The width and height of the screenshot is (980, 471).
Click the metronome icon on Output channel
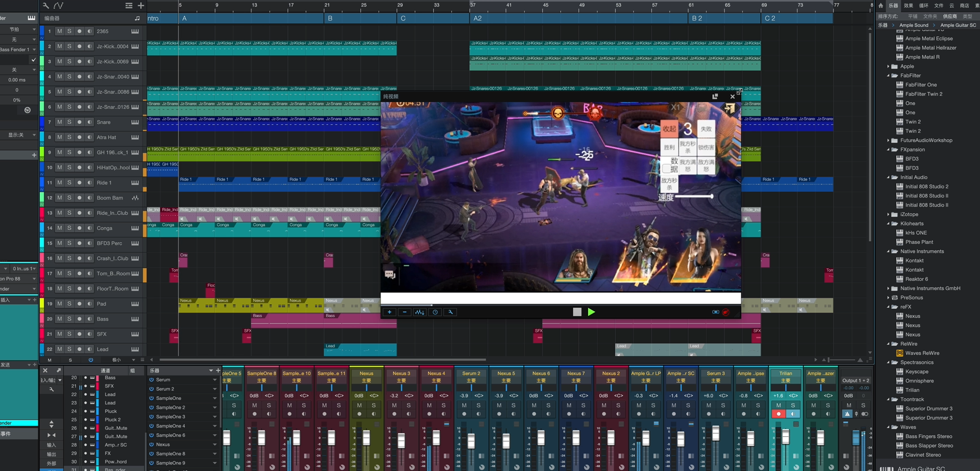[848, 414]
